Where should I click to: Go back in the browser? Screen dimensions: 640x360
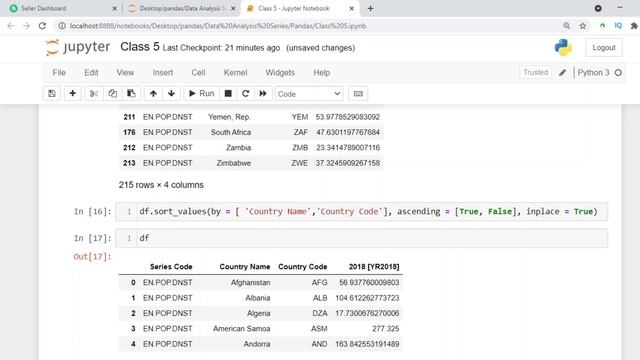point(11,26)
